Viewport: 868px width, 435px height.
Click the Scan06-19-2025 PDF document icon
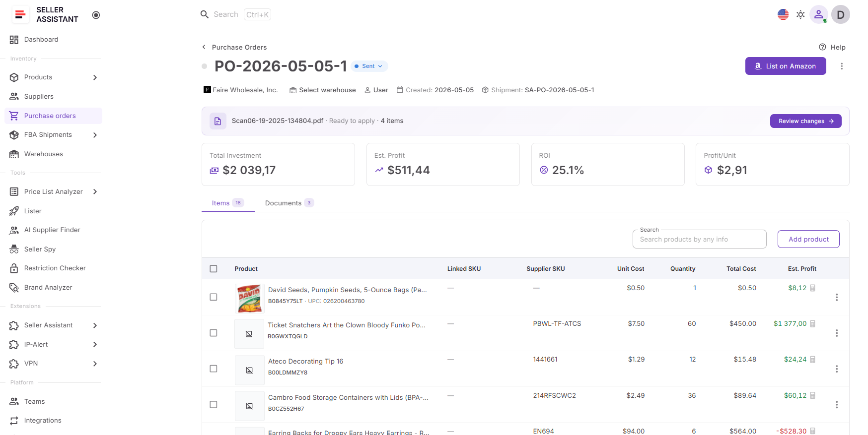pyautogui.click(x=218, y=121)
